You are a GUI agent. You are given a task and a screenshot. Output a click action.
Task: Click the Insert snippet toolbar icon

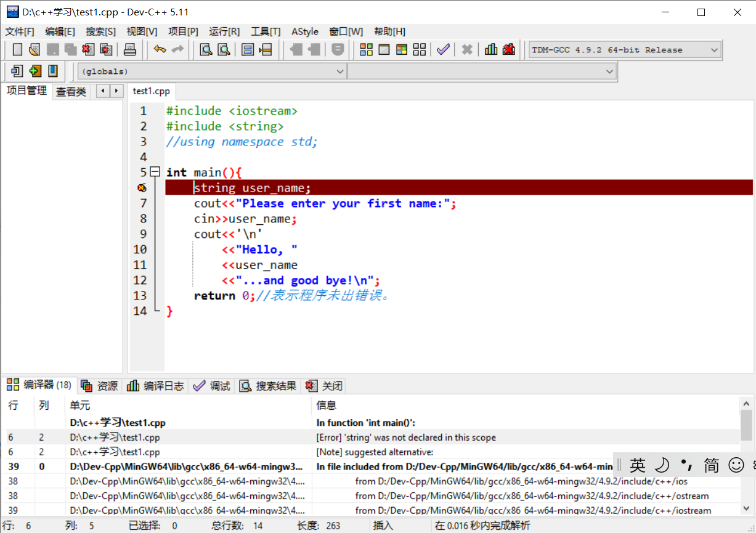pos(17,71)
